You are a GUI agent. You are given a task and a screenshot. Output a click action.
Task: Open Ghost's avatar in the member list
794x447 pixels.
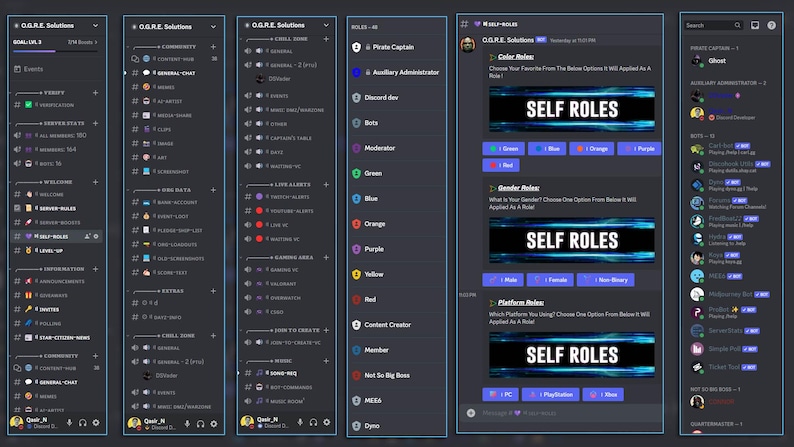pos(697,61)
